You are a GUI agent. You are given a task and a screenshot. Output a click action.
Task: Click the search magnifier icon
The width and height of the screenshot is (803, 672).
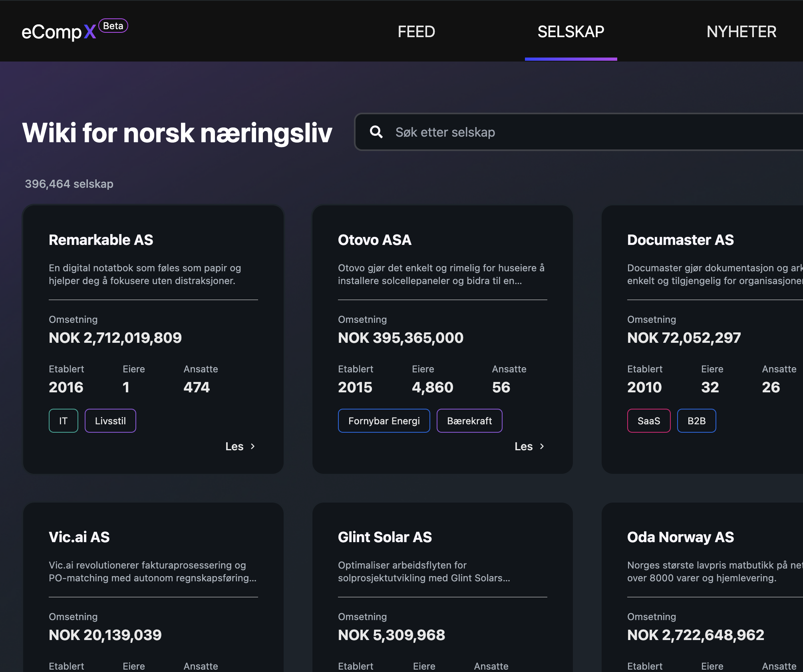pos(376,132)
